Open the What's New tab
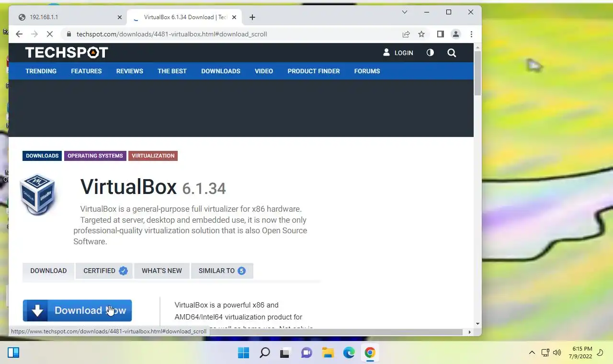Image resolution: width=613 pixels, height=364 pixels. (x=161, y=271)
